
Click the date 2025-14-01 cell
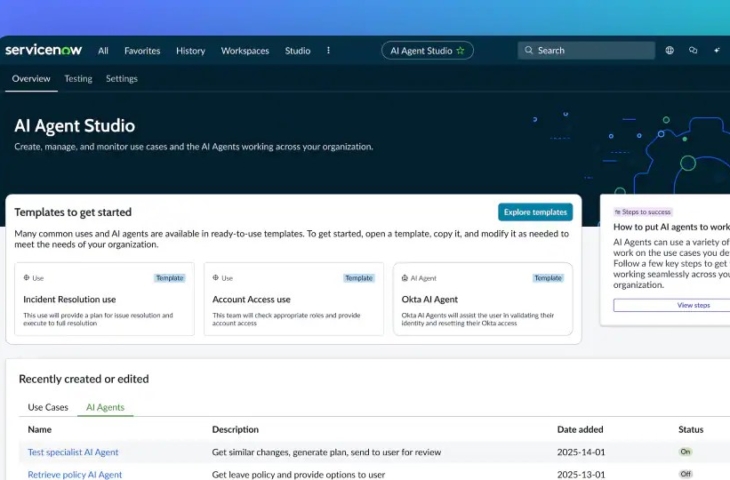point(581,452)
